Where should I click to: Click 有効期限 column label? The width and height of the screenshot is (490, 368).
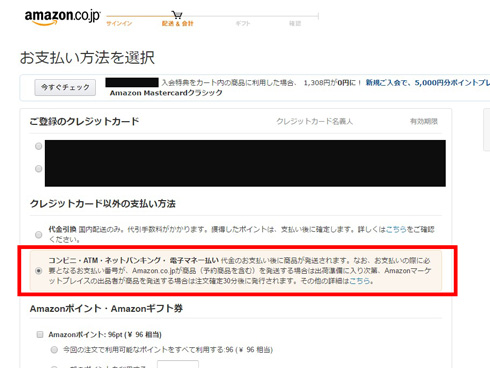(x=424, y=121)
